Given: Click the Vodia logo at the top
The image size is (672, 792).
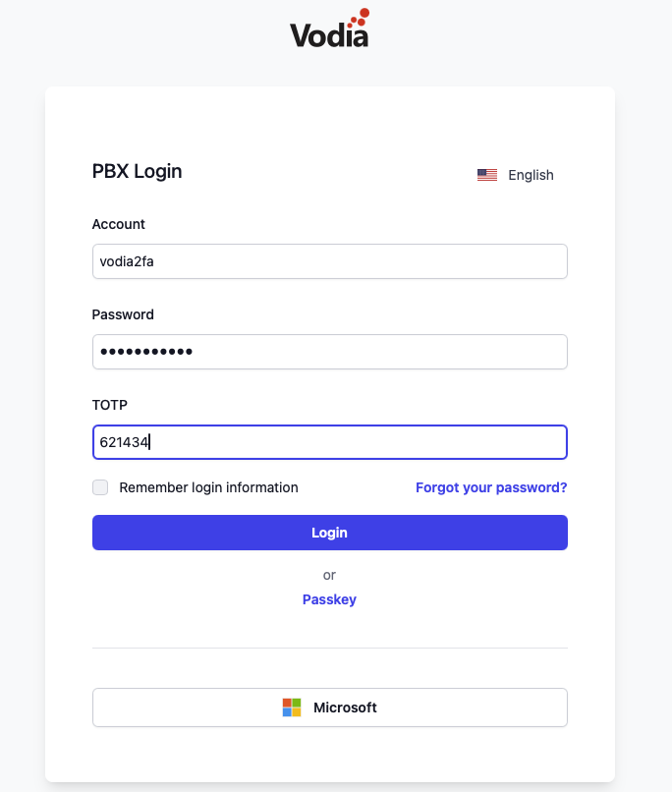Looking at the screenshot, I should [x=329, y=34].
